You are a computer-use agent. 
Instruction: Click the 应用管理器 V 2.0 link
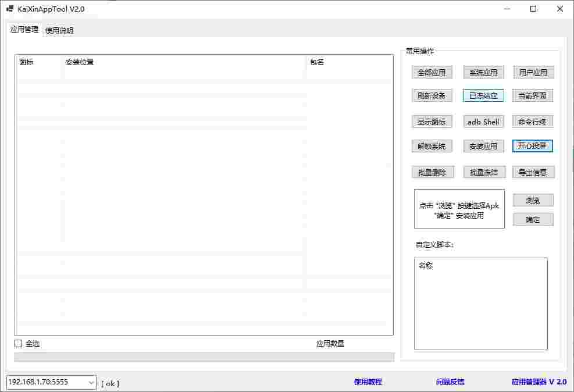pyautogui.click(x=539, y=382)
